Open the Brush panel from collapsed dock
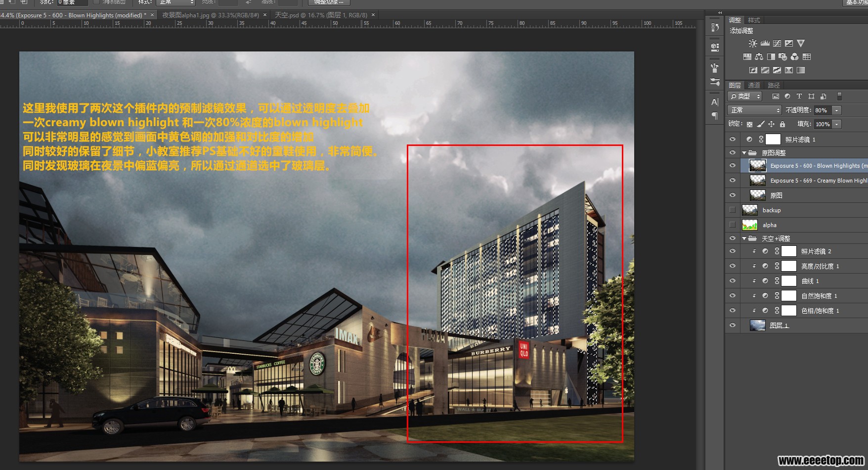868x470 pixels. click(x=715, y=68)
